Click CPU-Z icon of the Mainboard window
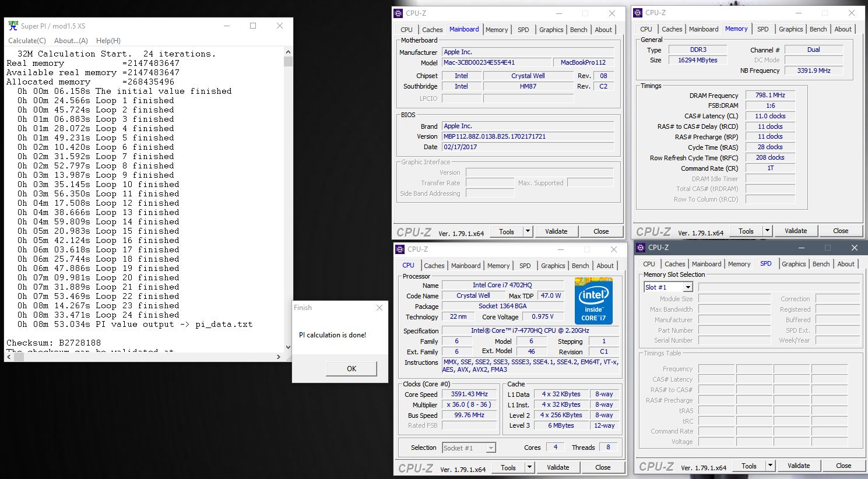 click(399, 13)
